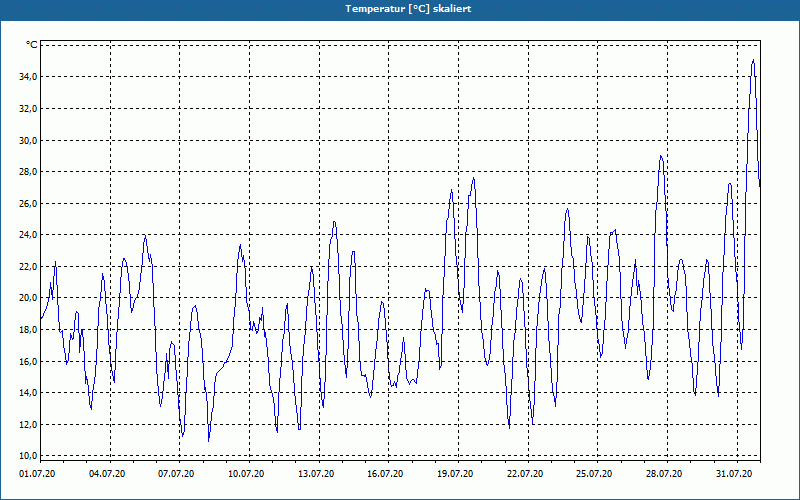
Task: Select the 10,0 y-axis value
Action: [28, 456]
